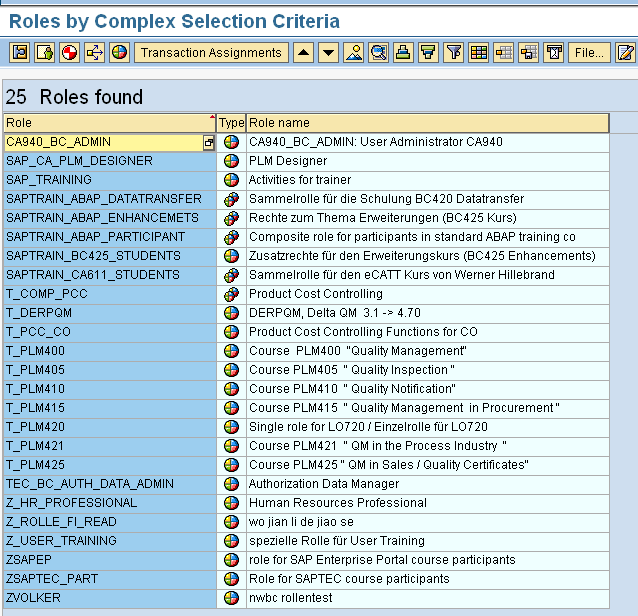Click the table with hourglass toolbar icon
Image resolution: width=638 pixels, height=616 pixels.
[x=554, y=52]
